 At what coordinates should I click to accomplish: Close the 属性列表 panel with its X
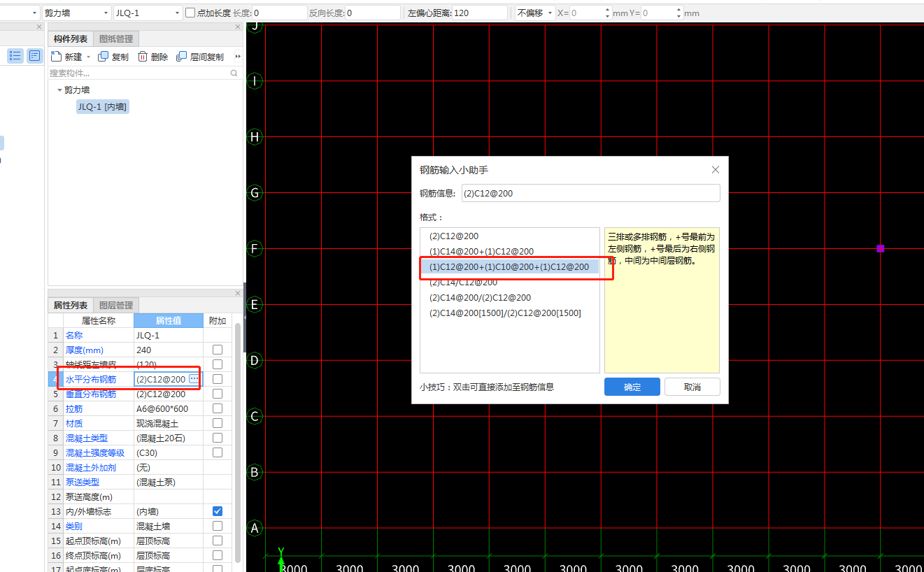click(238, 293)
